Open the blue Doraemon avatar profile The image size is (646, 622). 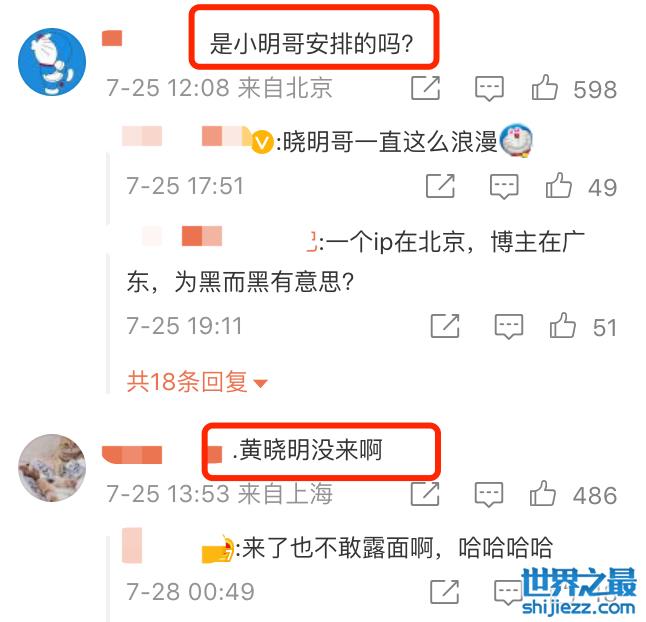coord(52,62)
